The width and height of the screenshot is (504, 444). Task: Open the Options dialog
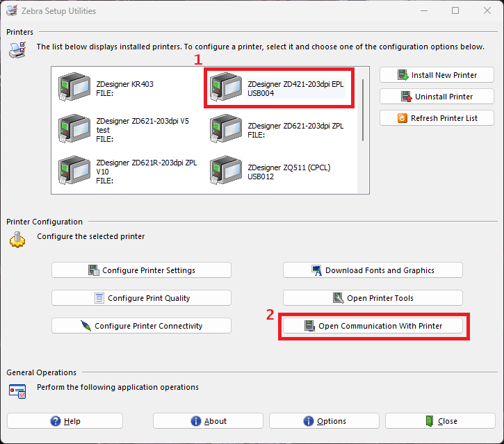(x=324, y=421)
